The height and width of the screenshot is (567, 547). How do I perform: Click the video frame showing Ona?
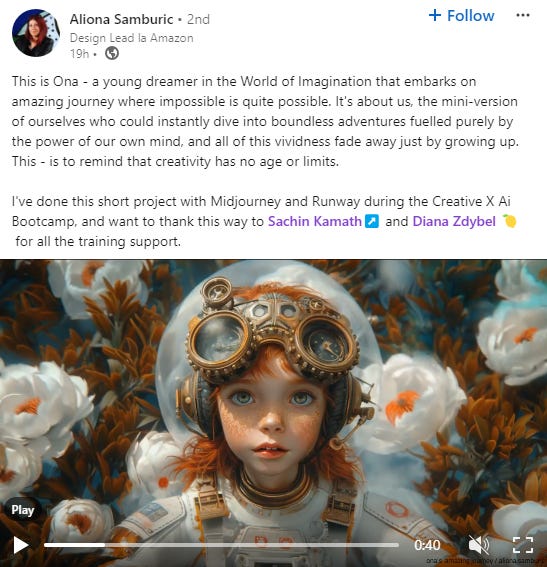click(273, 398)
